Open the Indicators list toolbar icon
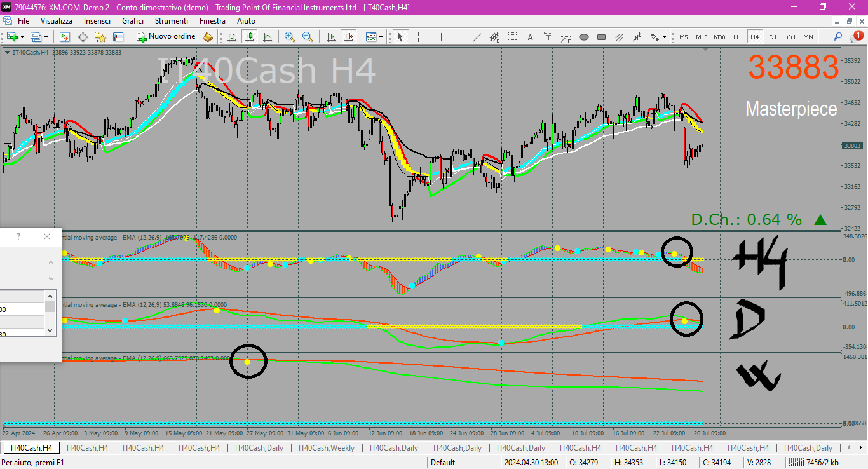This screenshot has width=868, height=469. pos(371,37)
